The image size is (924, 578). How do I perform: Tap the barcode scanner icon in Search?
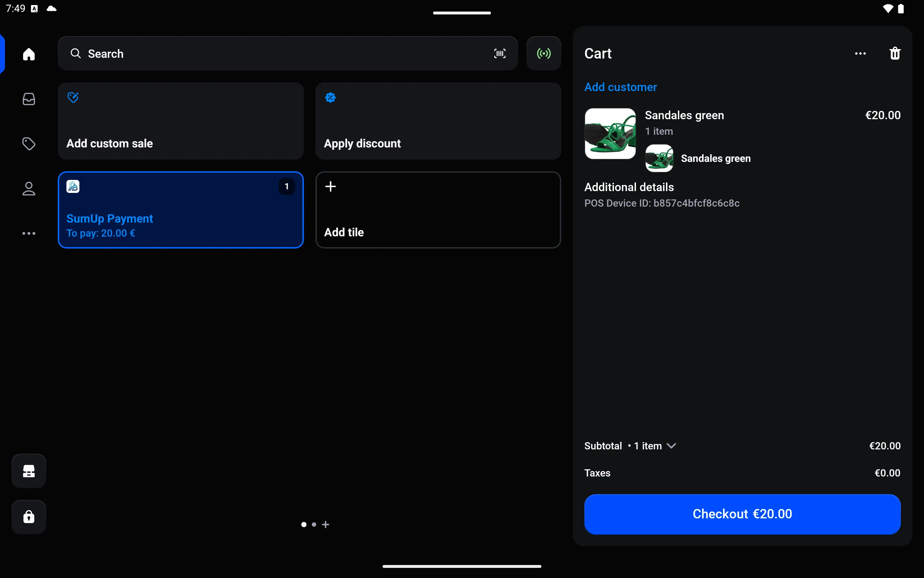pyautogui.click(x=500, y=53)
